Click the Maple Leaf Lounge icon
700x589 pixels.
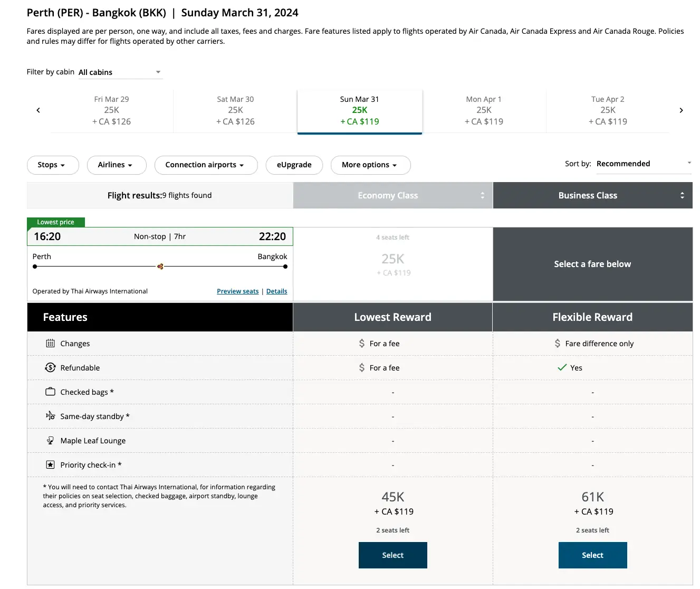pos(50,440)
